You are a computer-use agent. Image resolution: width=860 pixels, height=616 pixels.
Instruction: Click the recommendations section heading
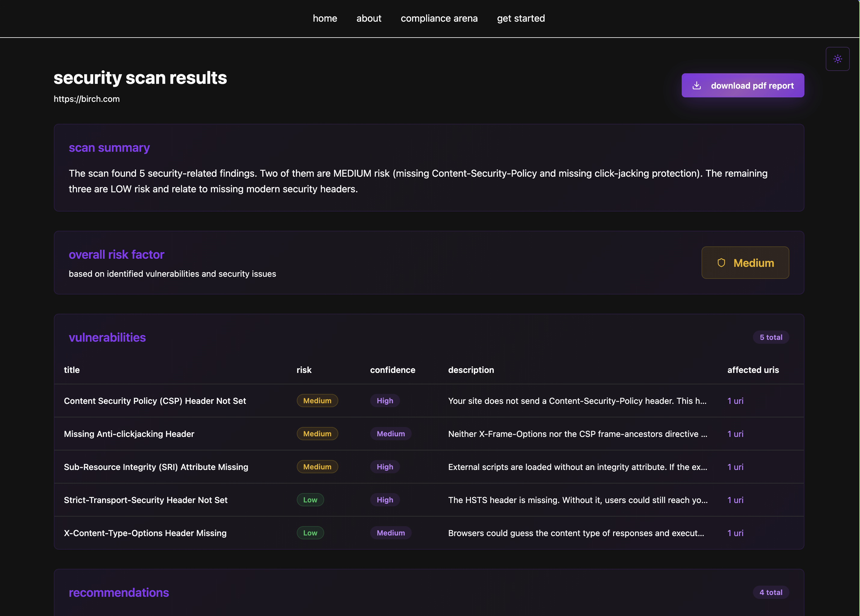119,593
